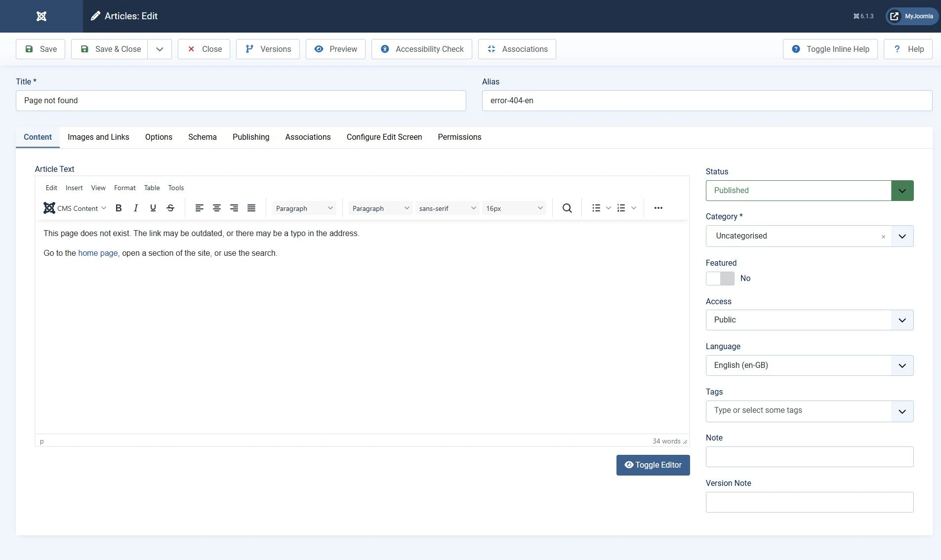This screenshot has width=941, height=560.
Task: Open MyJoomla site link
Action: 912,16
